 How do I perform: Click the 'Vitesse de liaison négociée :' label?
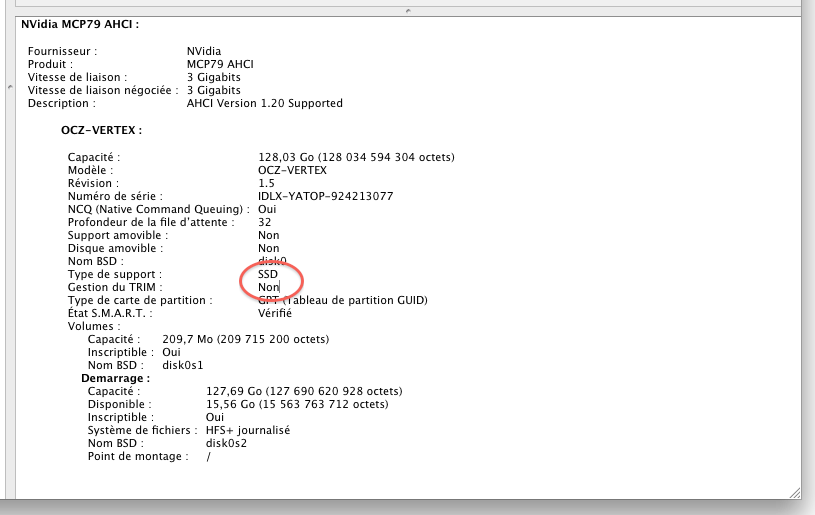(103, 90)
